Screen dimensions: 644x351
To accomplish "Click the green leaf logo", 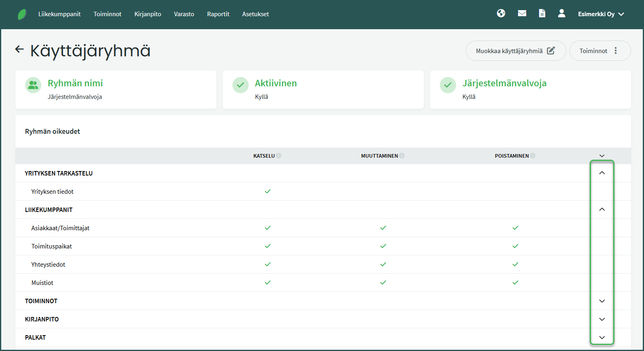I will [22, 14].
